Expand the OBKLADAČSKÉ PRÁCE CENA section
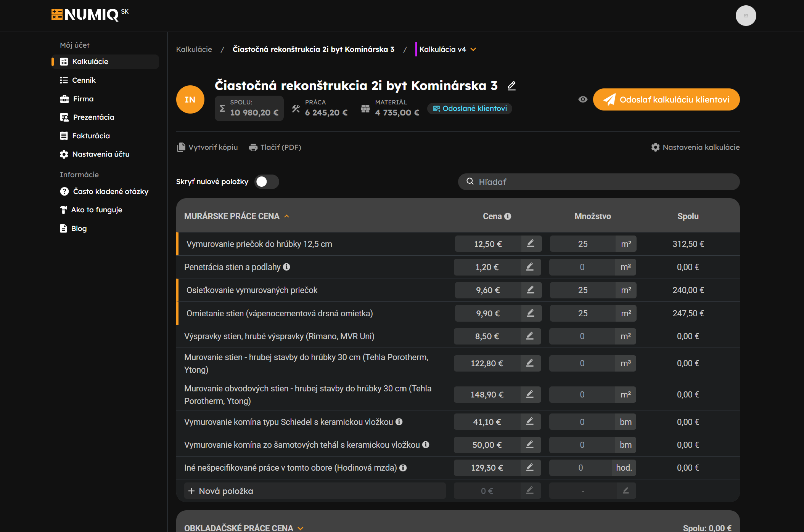The width and height of the screenshot is (804, 532). click(x=301, y=528)
